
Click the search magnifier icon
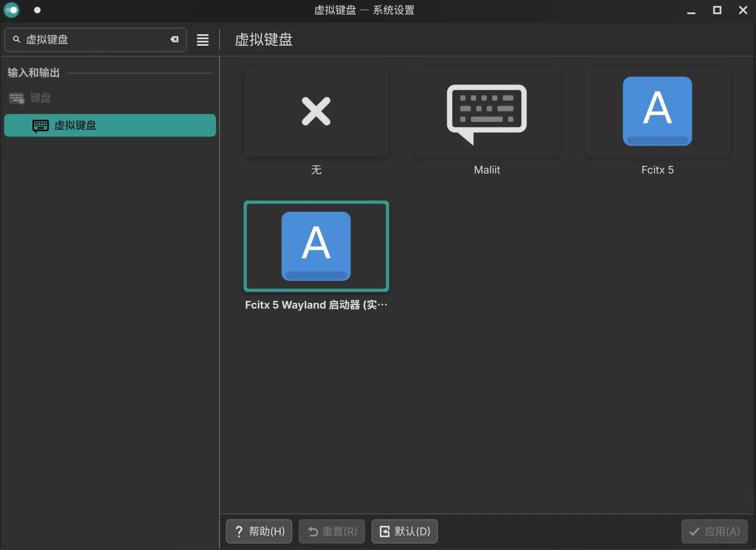click(x=17, y=39)
